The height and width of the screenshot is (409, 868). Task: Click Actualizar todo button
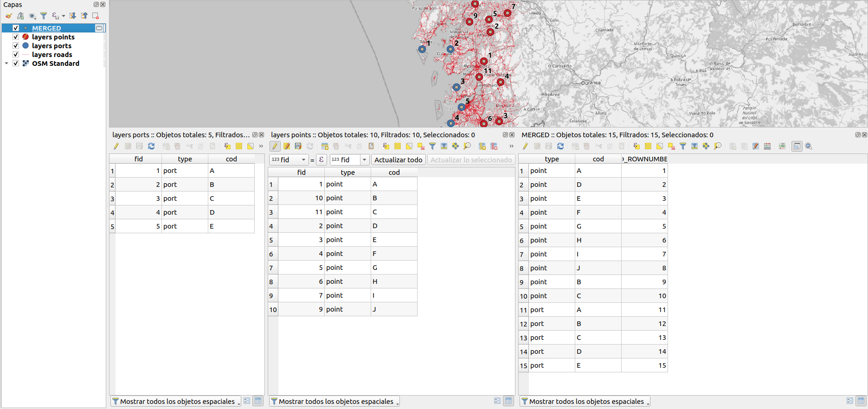coord(399,160)
